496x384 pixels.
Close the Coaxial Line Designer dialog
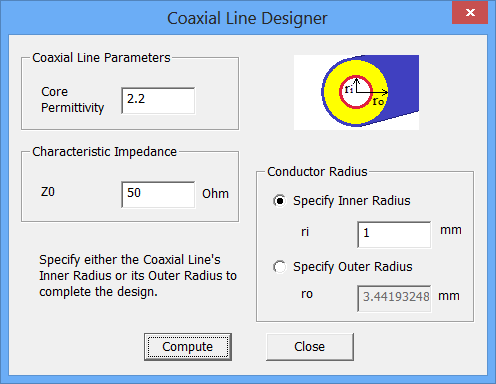470,13
